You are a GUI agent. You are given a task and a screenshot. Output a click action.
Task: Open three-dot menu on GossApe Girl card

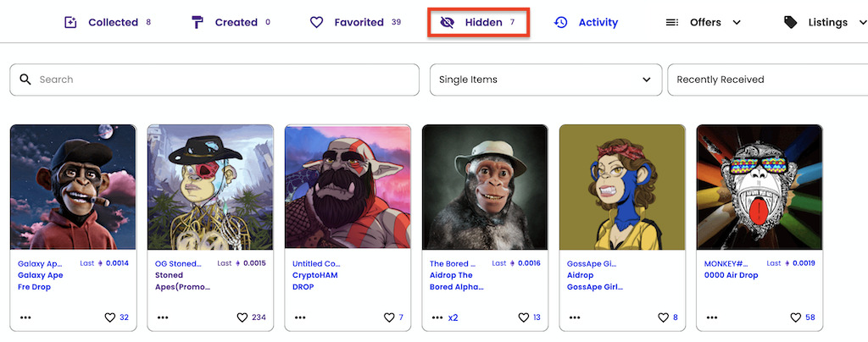[x=575, y=317]
